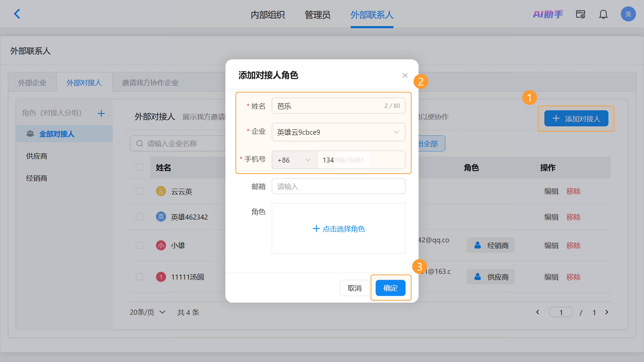The height and width of the screenshot is (362, 644).
Task: Select the 外部对接人 tab
Action: tap(84, 82)
